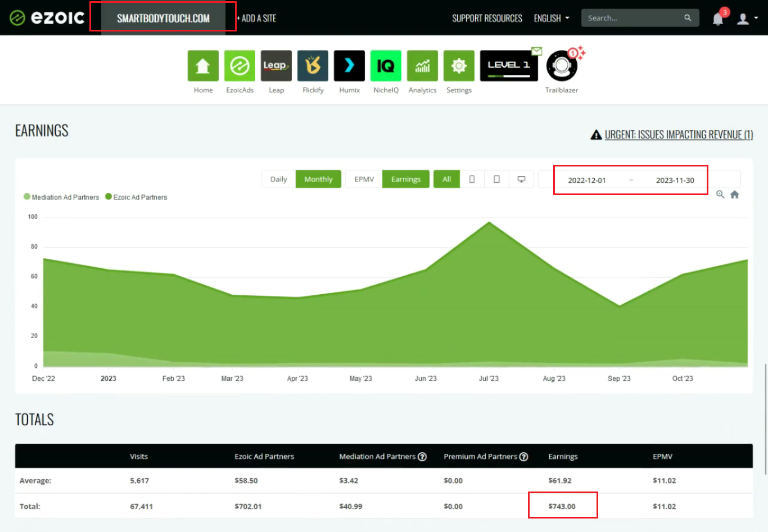Open the Home dashboard icon

[203, 66]
